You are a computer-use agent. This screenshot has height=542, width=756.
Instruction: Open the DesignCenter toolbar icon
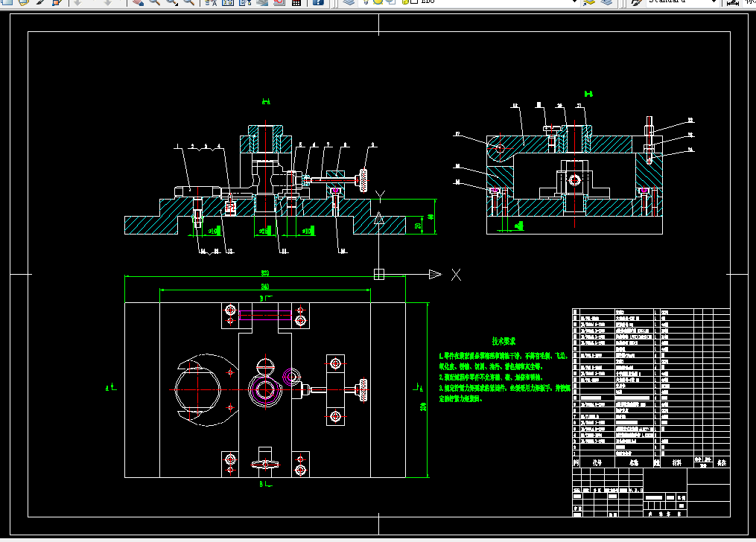point(228,2)
